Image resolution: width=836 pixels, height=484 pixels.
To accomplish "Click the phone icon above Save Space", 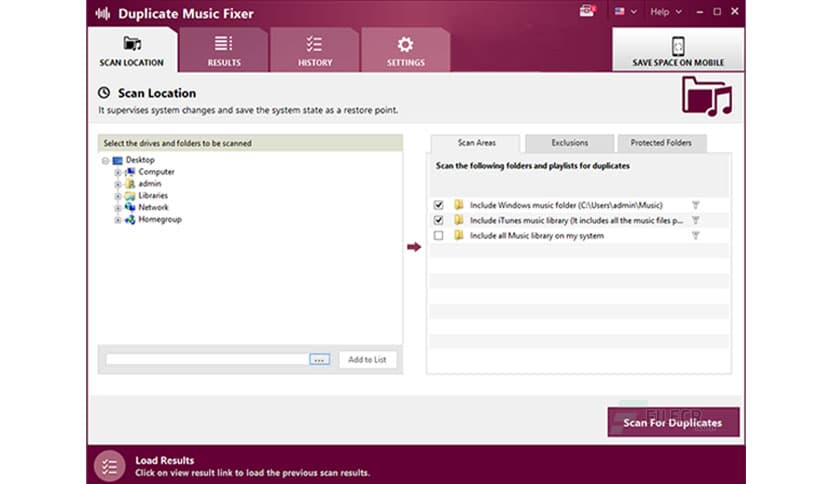I will (678, 46).
